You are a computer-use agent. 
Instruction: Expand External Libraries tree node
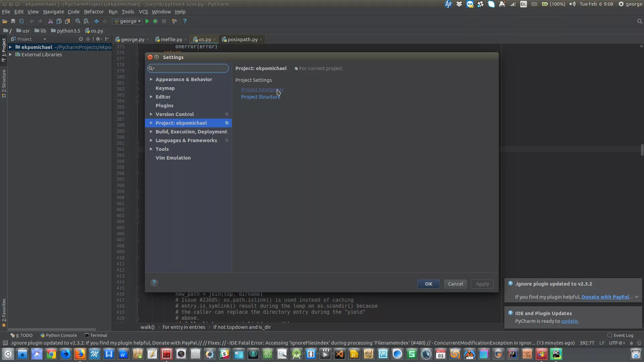click(x=10, y=54)
